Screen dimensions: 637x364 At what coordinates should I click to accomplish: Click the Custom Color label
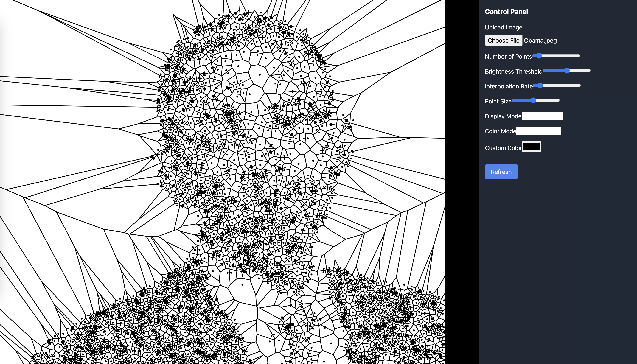pos(504,148)
